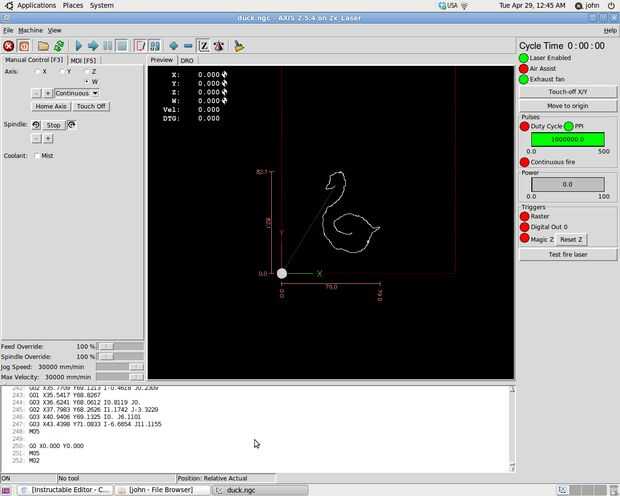Adjust the Jog Speed slider

click(120, 367)
